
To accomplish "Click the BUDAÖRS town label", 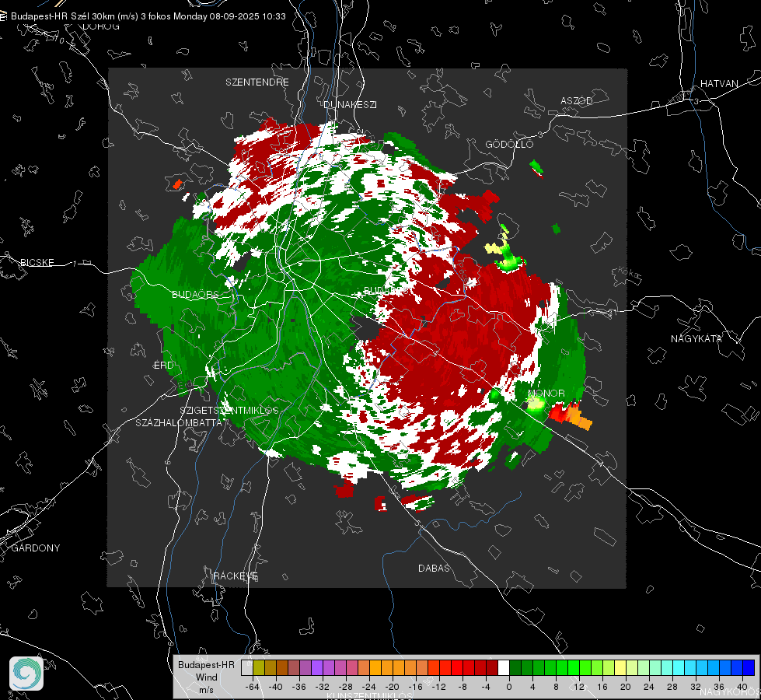I will [195, 295].
